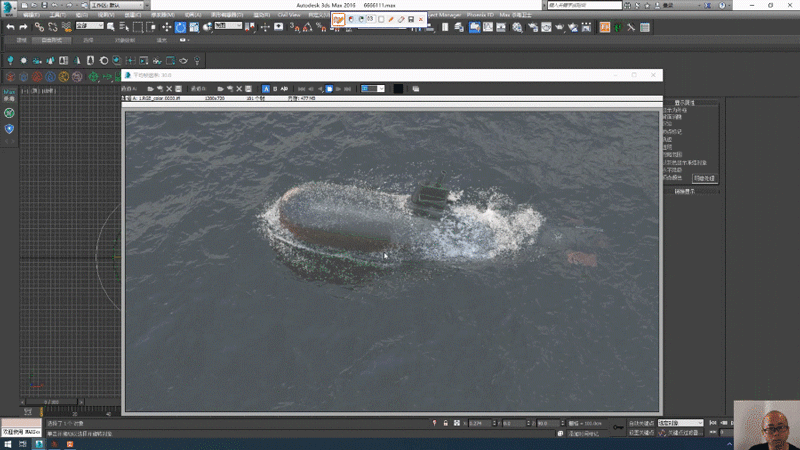Click the Set Key mode button
This screenshot has height=450, width=800.
[641, 433]
